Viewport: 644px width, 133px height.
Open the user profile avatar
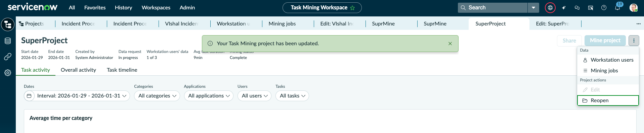634,7
